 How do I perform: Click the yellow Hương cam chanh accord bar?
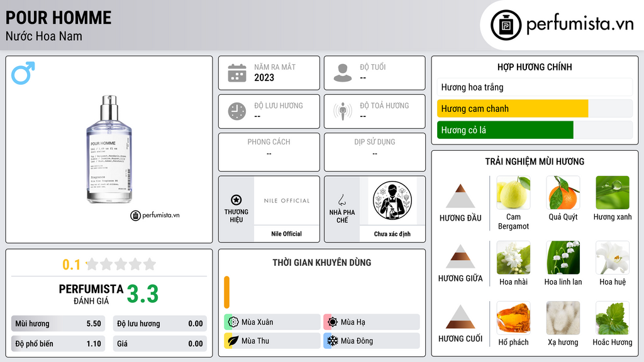tap(513, 108)
